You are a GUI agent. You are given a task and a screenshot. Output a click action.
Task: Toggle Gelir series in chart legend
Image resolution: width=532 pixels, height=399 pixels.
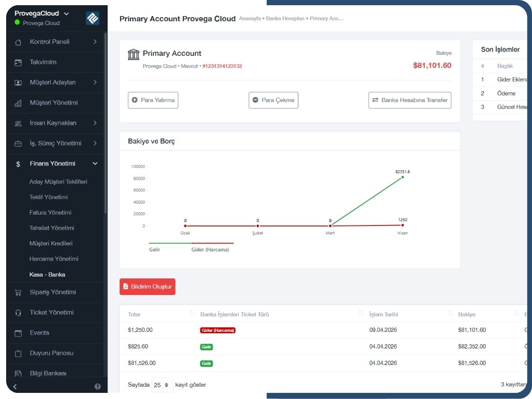pyautogui.click(x=155, y=249)
